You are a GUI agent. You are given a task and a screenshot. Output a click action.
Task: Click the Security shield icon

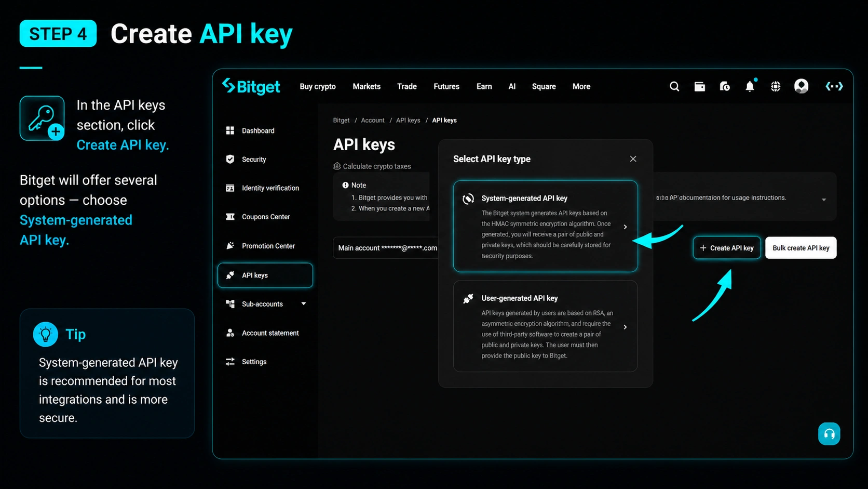pyautogui.click(x=230, y=159)
